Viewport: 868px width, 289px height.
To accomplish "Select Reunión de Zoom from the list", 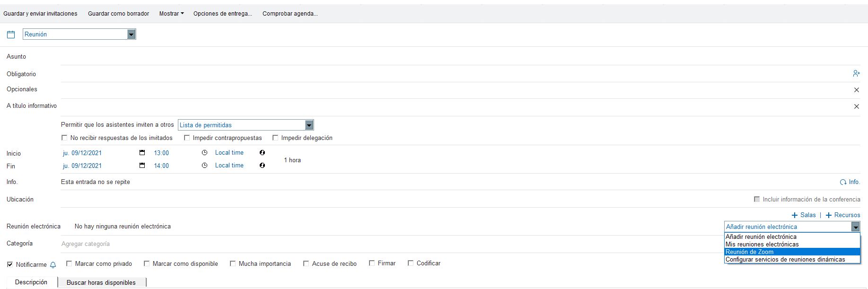I will click(x=750, y=252).
